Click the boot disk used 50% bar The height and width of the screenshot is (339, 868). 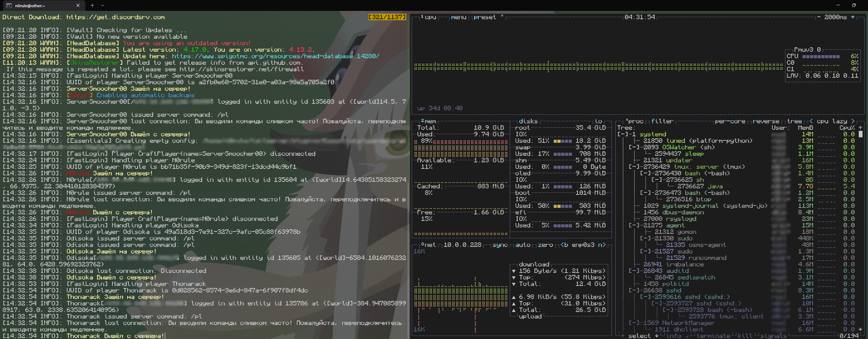coord(563,206)
